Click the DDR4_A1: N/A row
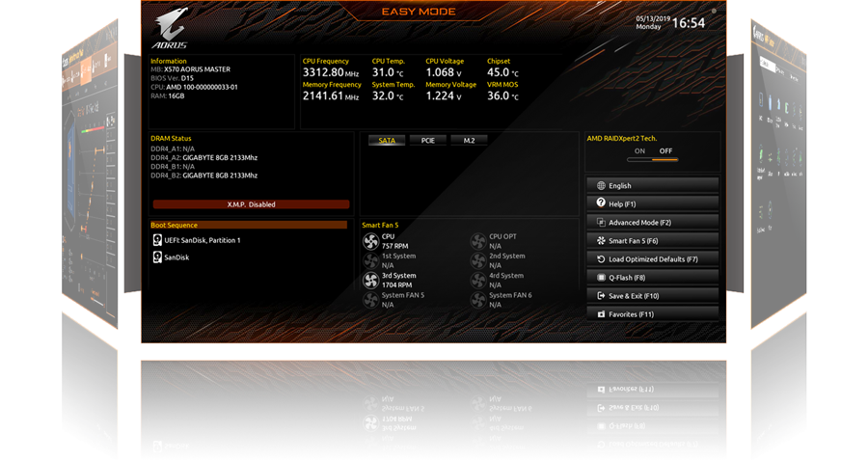The image size is (868, 460). click(x=173, y=149)
